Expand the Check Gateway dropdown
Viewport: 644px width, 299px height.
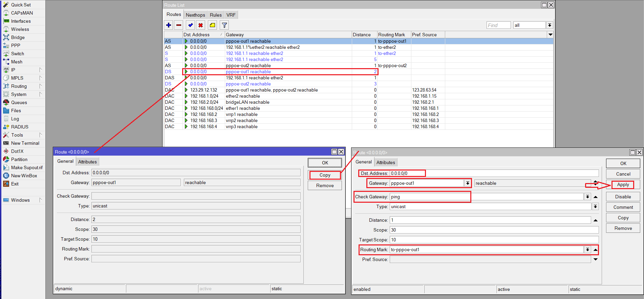pyautogui.click(x=587, y=197)
